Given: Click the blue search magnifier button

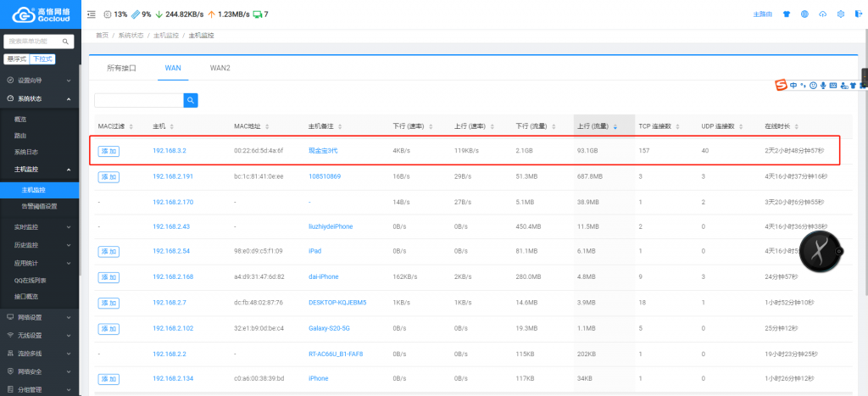Looking at the screenshot, I should [191, 100].
